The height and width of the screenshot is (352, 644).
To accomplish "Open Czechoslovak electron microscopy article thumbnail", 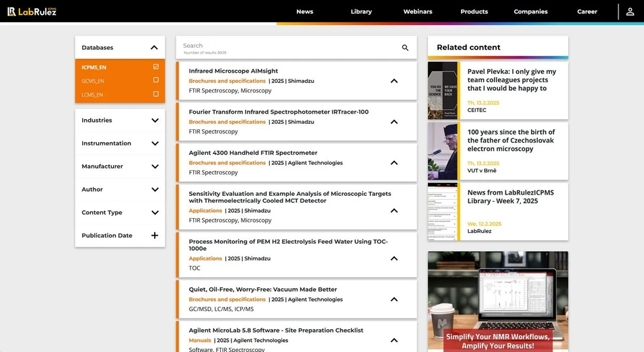I will (443, 151).
